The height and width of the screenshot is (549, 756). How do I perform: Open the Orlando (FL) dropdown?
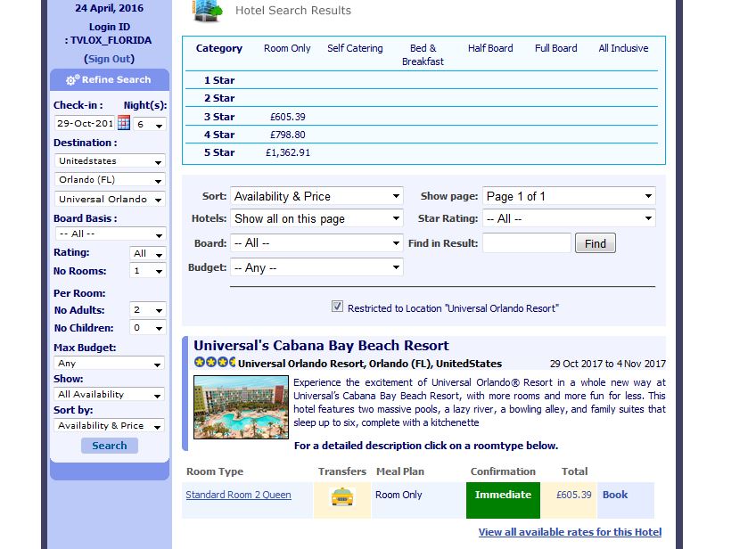110,180
